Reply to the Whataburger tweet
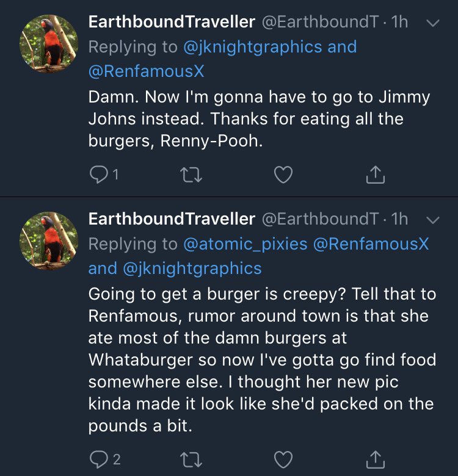Screen dimensions: 458x476 (x=99, y=460)
